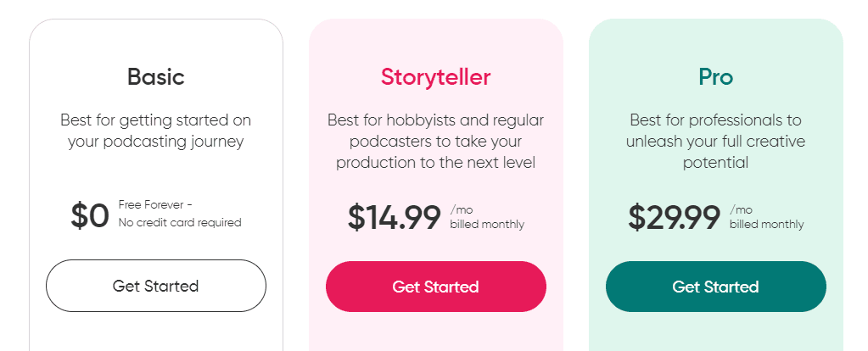This screenshot has width=868, height=351.
Task: Click the Storyteller hobbyists description text
Action: click(435, 141)
